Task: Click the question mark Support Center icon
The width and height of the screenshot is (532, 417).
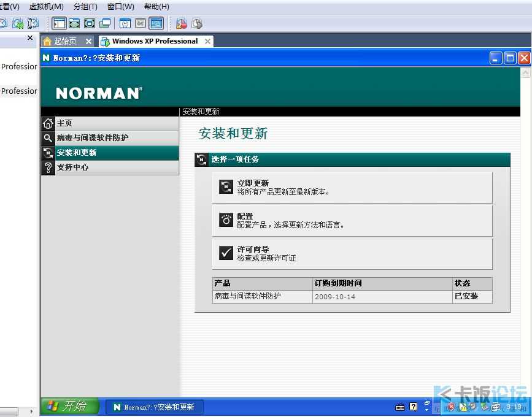Action: (48, 167)
